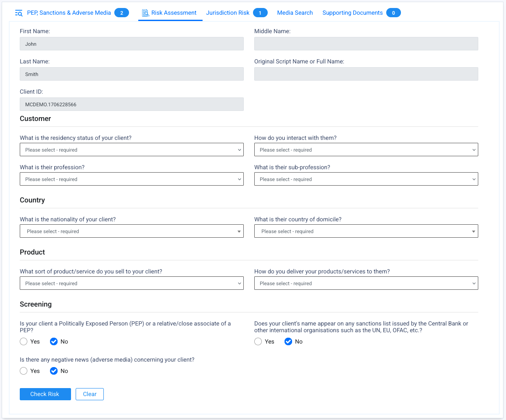
Task: Open the product delivery method dropdown
Action: point(366,283)
